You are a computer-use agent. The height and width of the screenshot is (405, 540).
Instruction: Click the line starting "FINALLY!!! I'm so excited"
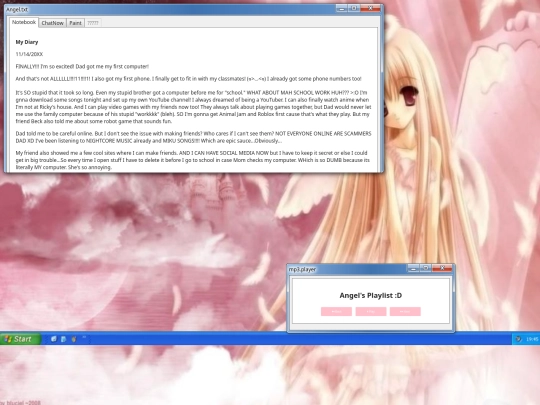(x=82, y=66)
